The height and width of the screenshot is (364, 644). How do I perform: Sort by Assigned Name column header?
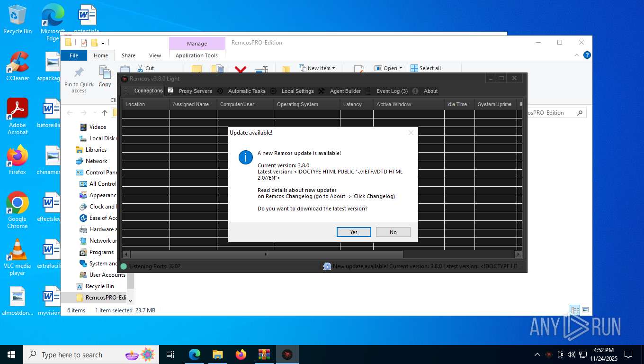(x=193, y=104)
